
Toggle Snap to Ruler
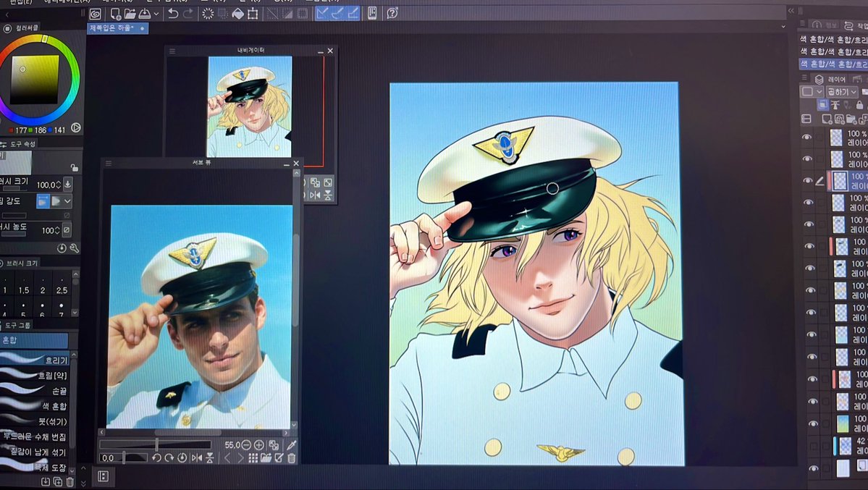pyautogui.click(x=321, y=13)
